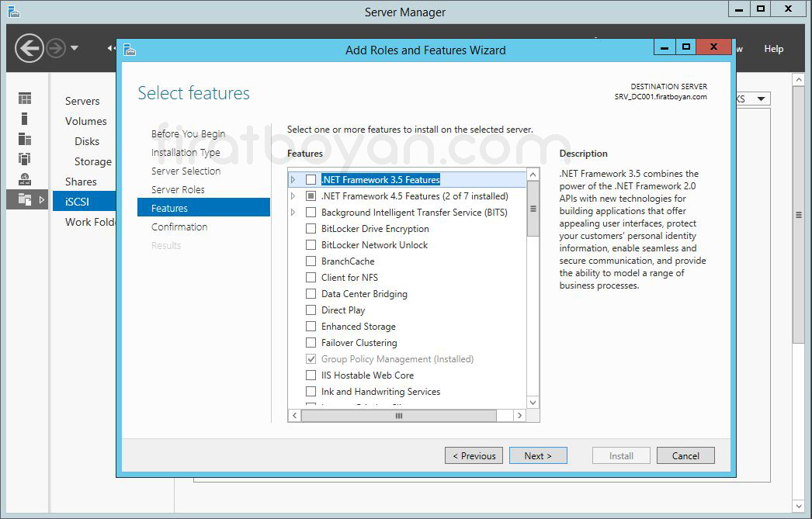The image size is (812, 519).
Task: Click features list scroll down arrow
Action: tap(533, 402)
